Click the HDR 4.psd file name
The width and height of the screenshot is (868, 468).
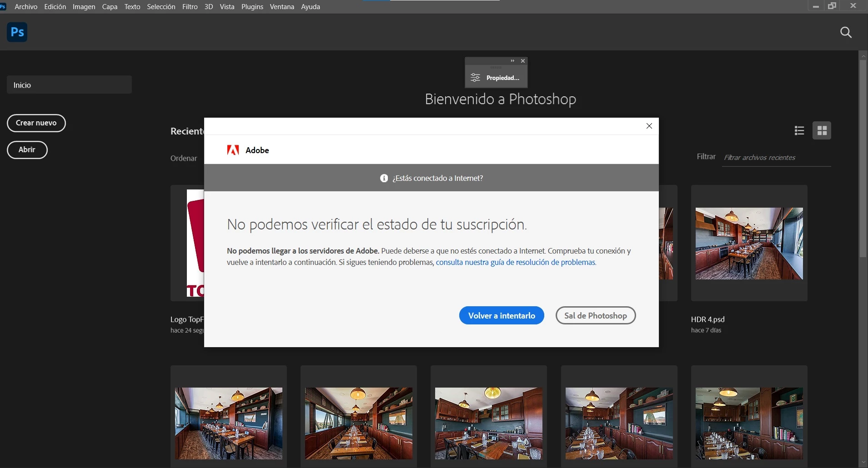coord(707,319)
